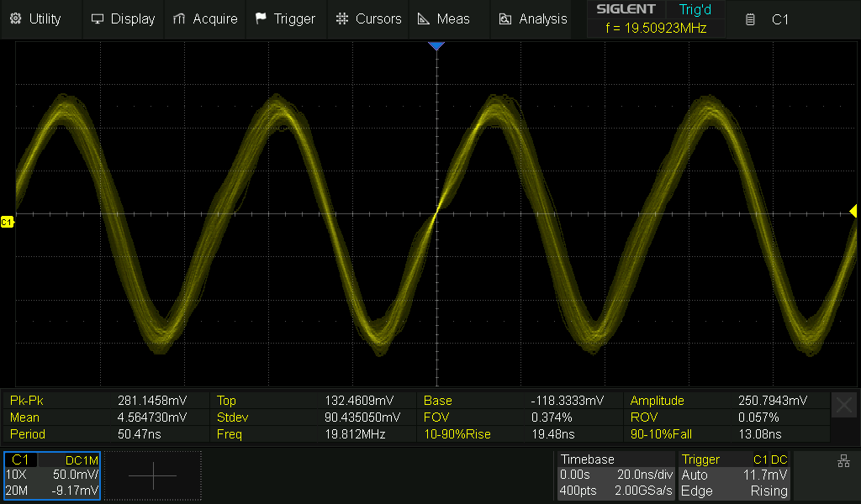Click the add channel plus box
861x504 pixels.
click(x=153, y=475)
